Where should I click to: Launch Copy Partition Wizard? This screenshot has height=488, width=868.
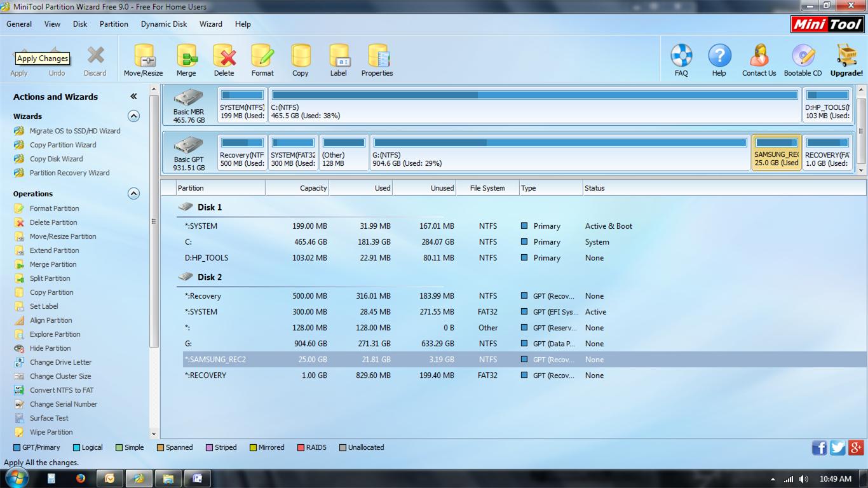pyautogui.click(x=63, y=145)
